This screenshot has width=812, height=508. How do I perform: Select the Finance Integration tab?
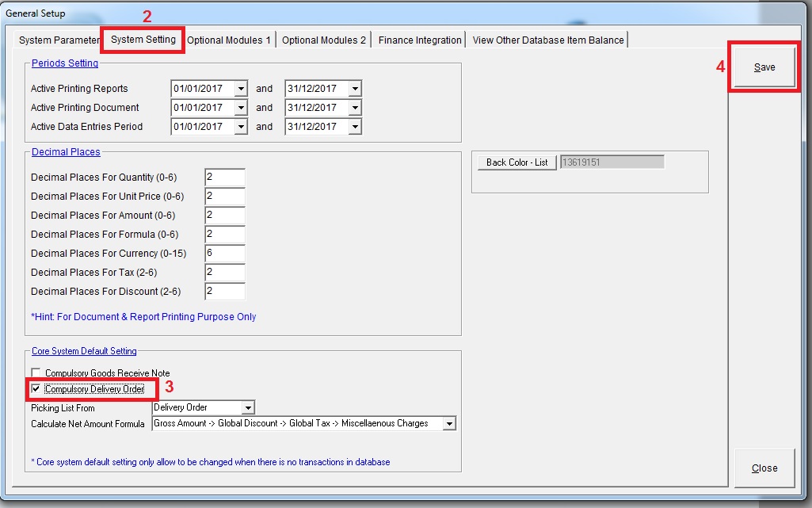click(x=420, y=40)
